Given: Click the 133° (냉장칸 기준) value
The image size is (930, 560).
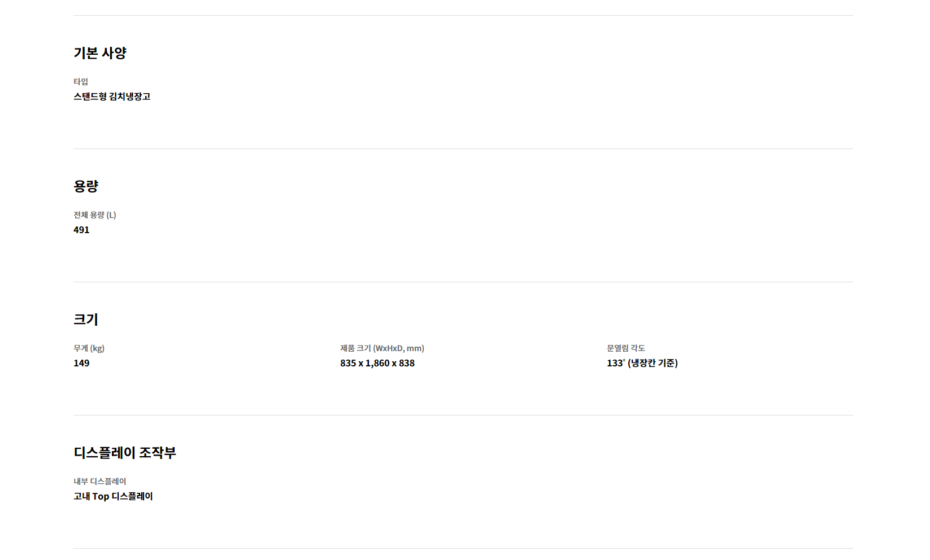Looking at the screenshot, I should (642, 363).
